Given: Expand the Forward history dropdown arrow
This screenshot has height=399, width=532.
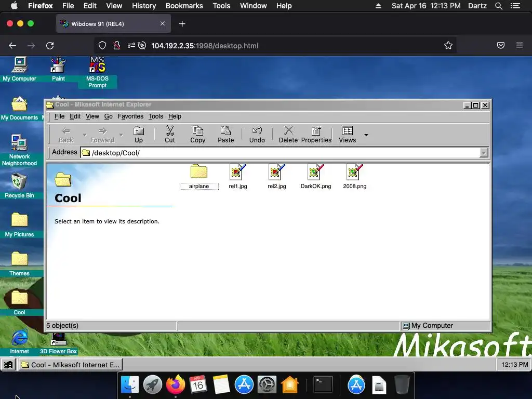Looking at the screenshot, I should tap(121, 135).
